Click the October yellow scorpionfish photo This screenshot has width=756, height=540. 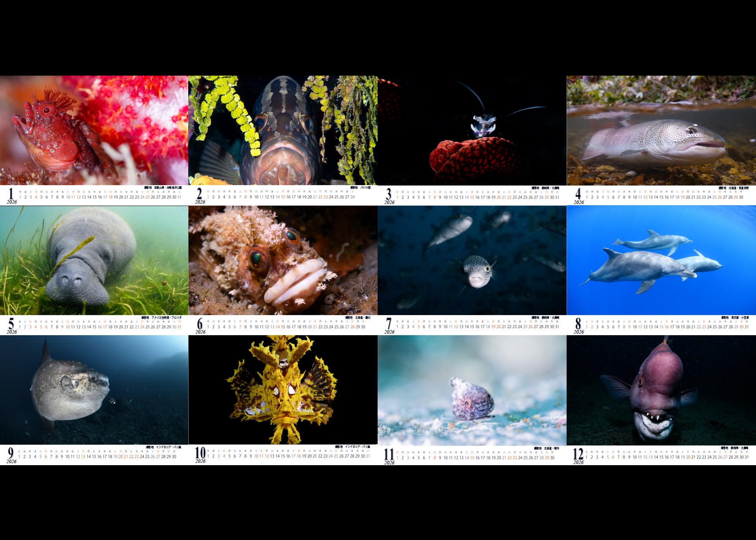[283, 390]
